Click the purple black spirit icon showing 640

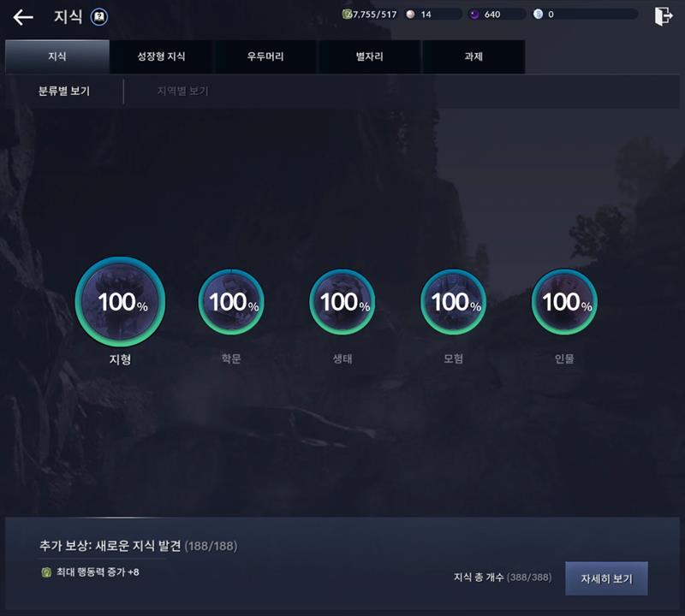(x=474, y=15)
